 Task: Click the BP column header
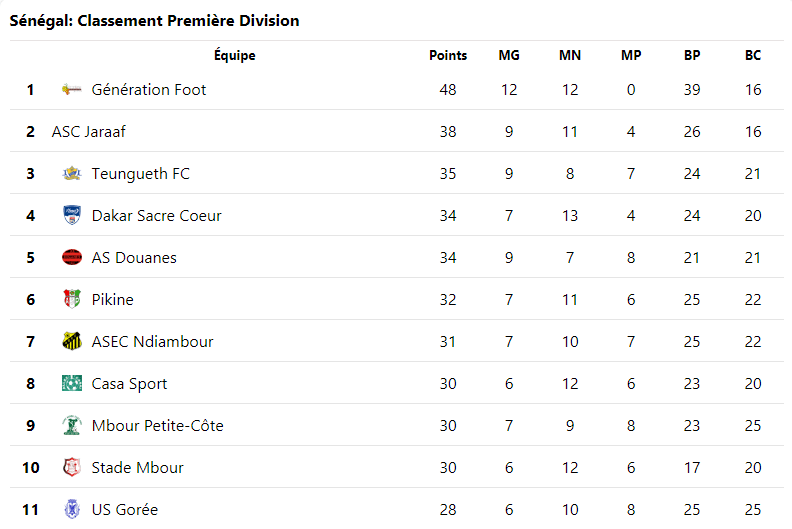[692, 56]
